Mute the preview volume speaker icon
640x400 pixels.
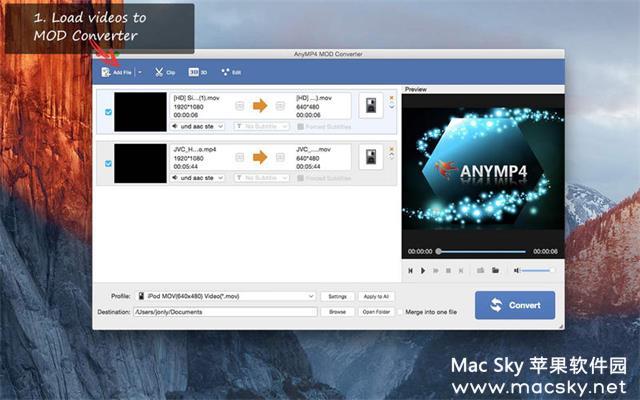[x=516, y=271]
